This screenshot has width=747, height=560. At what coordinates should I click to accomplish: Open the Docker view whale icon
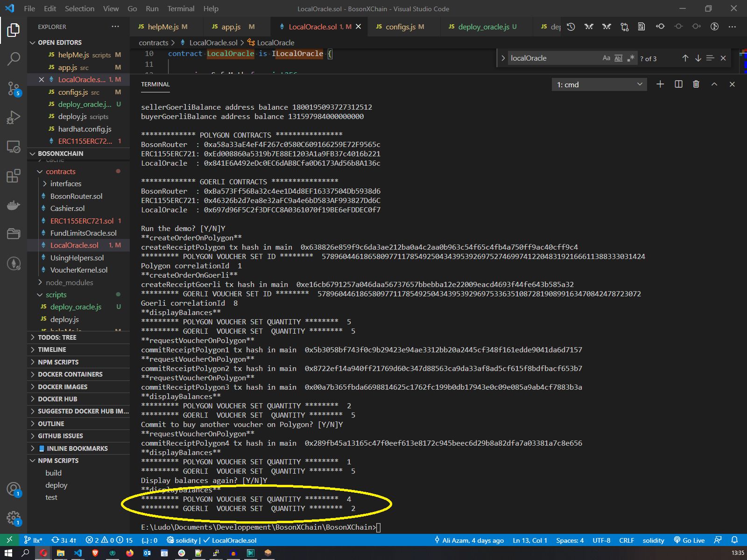[13, 205]
